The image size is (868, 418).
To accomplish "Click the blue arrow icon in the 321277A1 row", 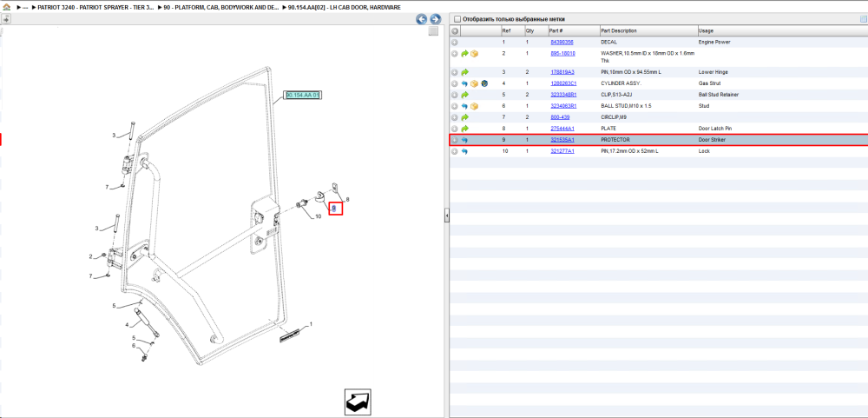I will (464, 151).
